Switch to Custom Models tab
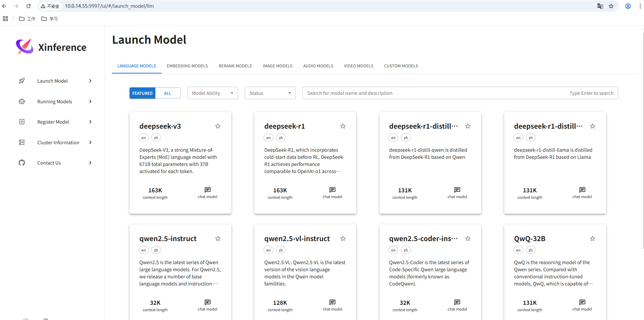The height and width of the screenshot is (320, 644). click(401, 66)
